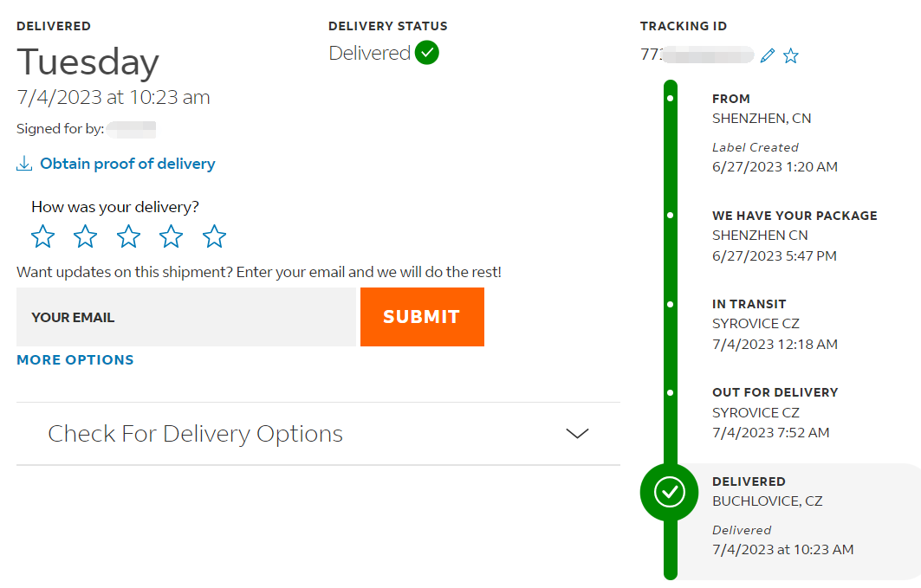
Task: Click the pencil edit icon beside tracking ID
Action: pos(767,55)
